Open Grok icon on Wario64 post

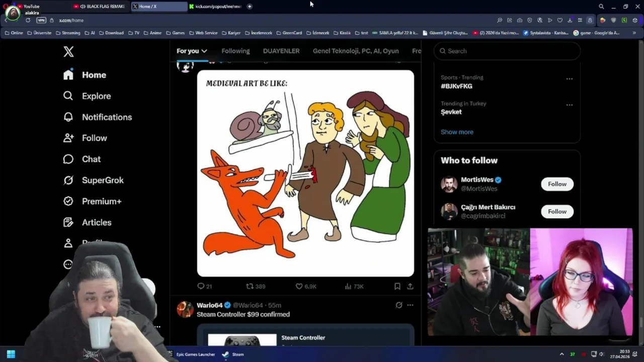pyautogui.click(x=399, y=305)
